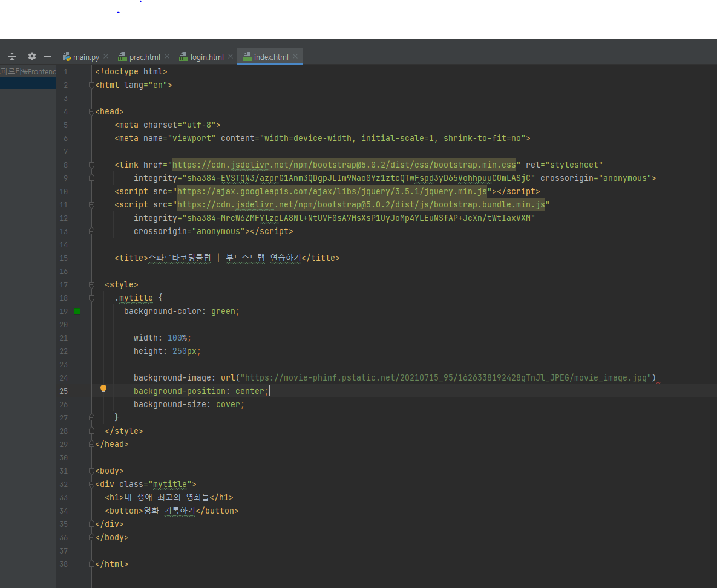Click the meta viewport line 6
Viewport: 717px width, 588px height.
(322, 138)
